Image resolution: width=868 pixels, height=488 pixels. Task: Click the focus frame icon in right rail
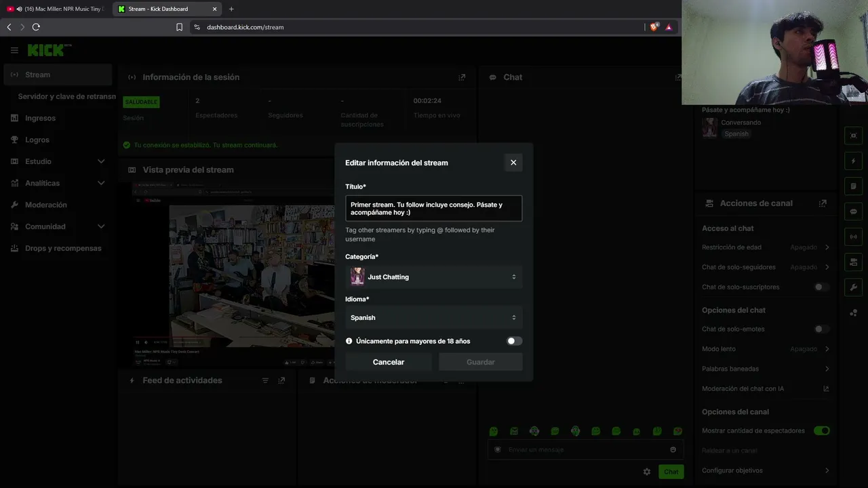[x=854, y=136]
